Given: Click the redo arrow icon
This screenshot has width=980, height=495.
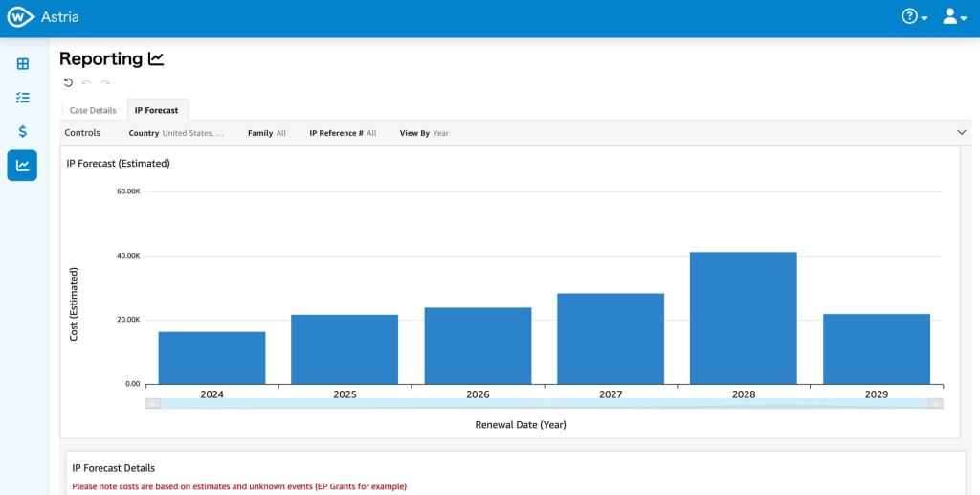Looking at the screenshot, I should 104,82.
